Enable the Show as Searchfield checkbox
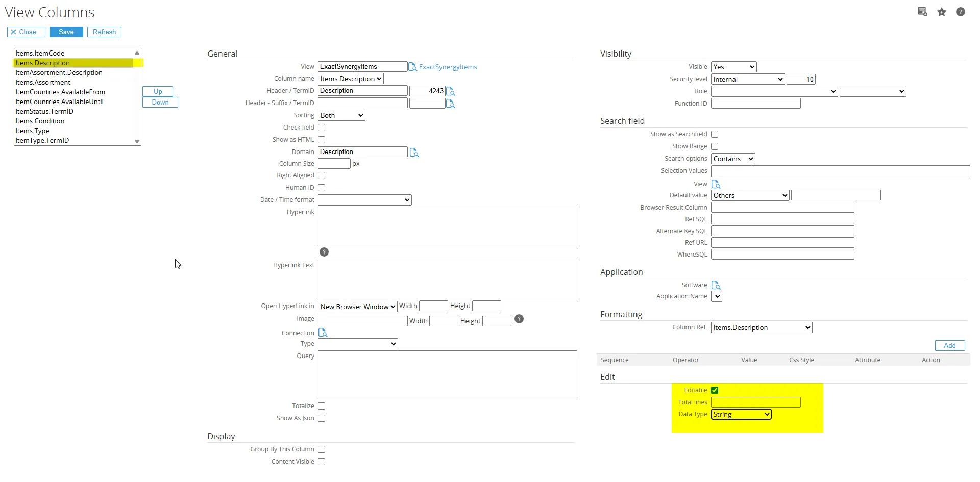 [x=715, y=134]
